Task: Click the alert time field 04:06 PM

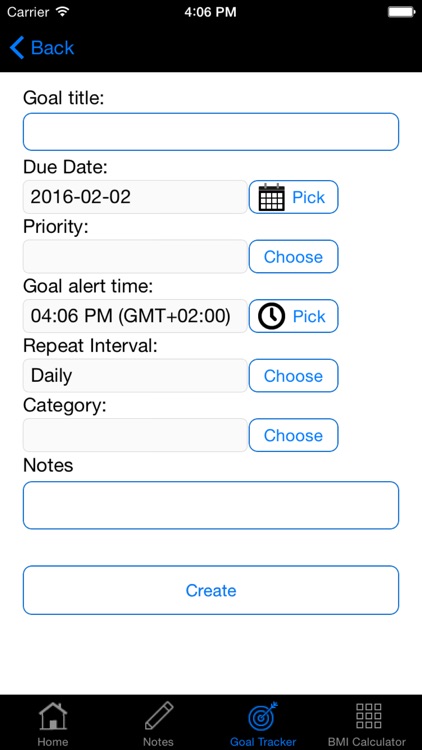Action: click(x=135, y=316)
